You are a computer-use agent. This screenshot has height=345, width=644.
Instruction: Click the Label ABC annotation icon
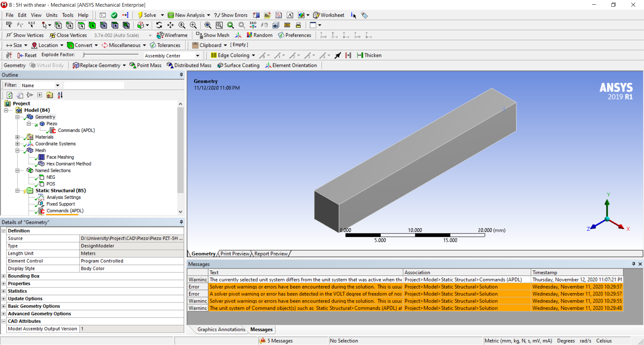click(267, 15)
